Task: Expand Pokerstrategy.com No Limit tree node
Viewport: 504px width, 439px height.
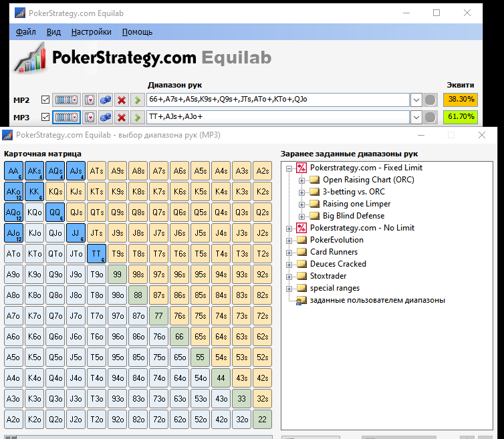Action: click(x=289, y=229)
